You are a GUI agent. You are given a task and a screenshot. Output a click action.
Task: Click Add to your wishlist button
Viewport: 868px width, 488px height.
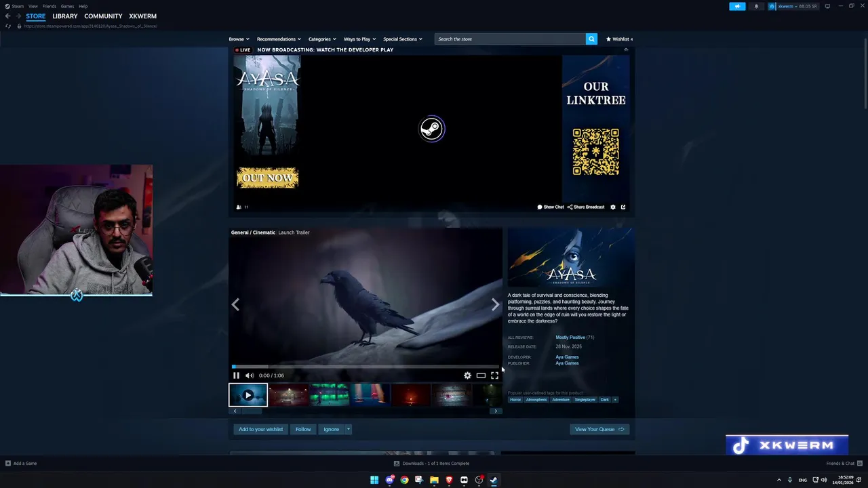[261, 429]
